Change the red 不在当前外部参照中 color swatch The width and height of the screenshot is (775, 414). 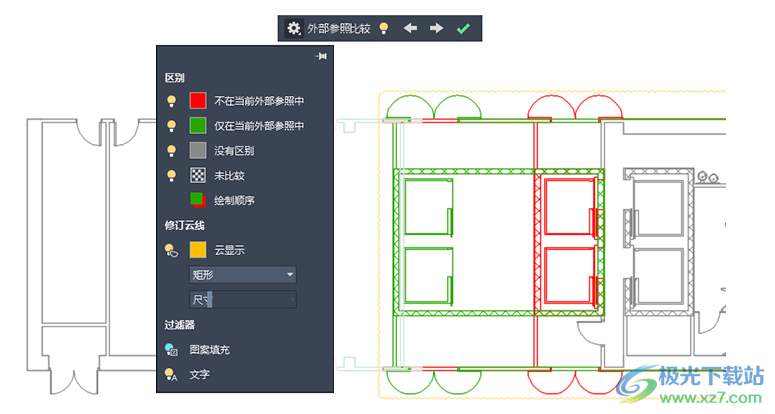click(x=198, y=101)
